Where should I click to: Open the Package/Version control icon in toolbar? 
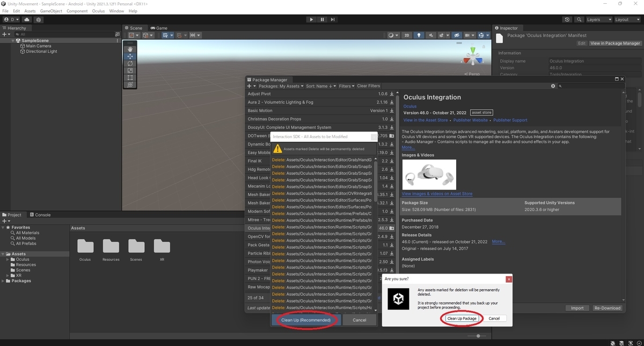tap(39, 19)
